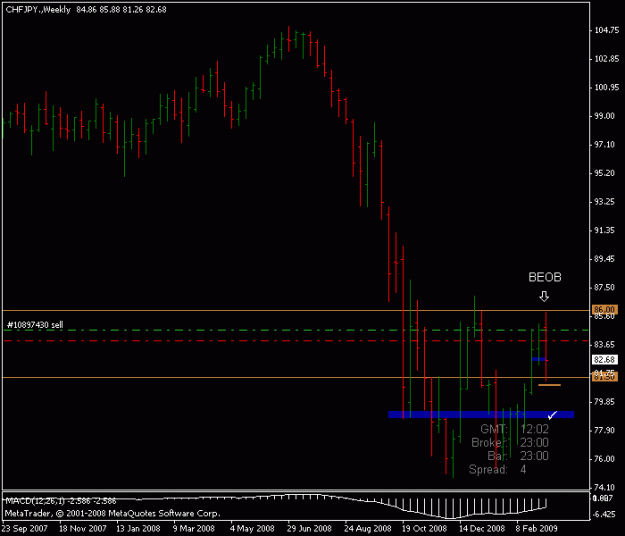The image size is (625, 536).
Task: Select the red dash-dot stop level line
Action: click(296, 341)
